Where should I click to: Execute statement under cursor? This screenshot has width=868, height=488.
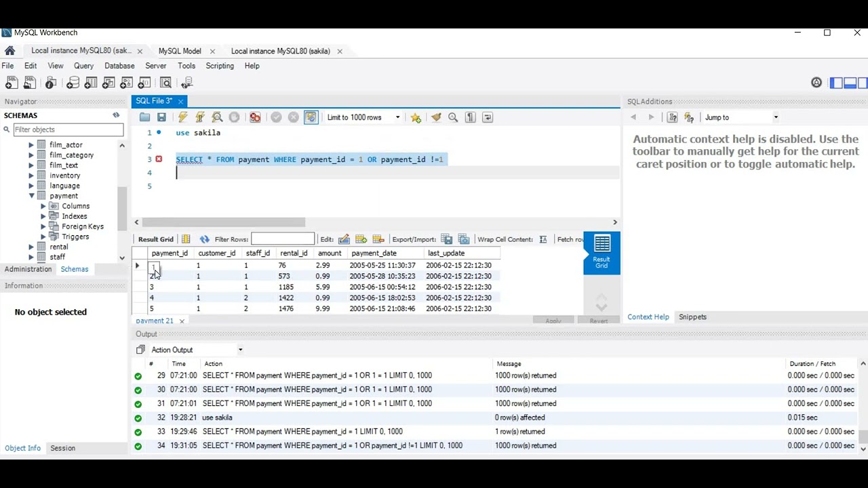click(x=200, y=117)
